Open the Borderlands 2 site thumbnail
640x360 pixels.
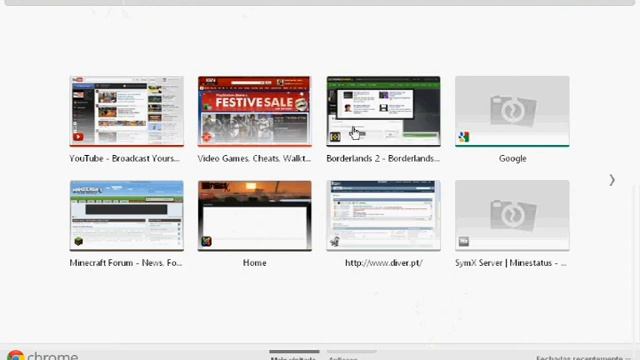point(383,111)
